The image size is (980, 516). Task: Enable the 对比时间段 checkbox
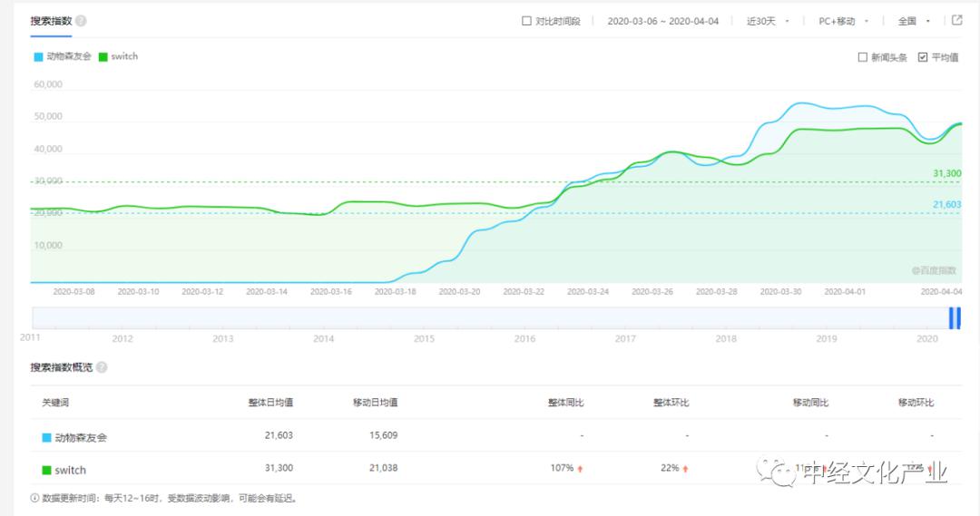pos(526,21)
